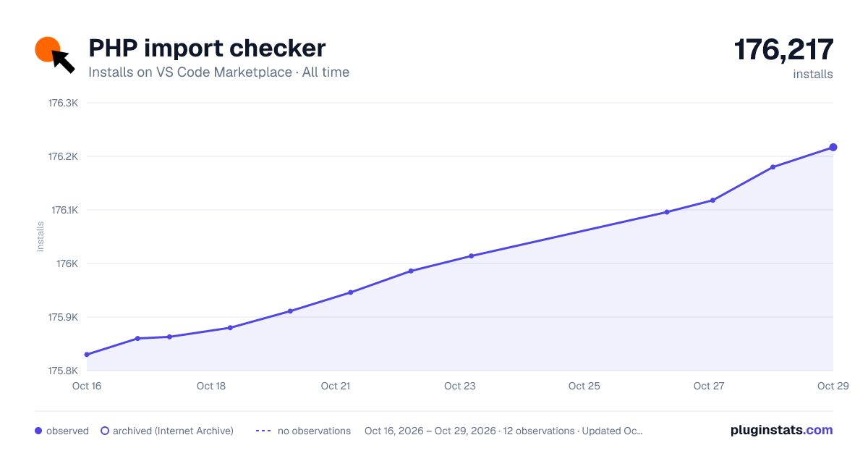
Task: Click the '12 observations' date range footer text
Action: point(503,431)
